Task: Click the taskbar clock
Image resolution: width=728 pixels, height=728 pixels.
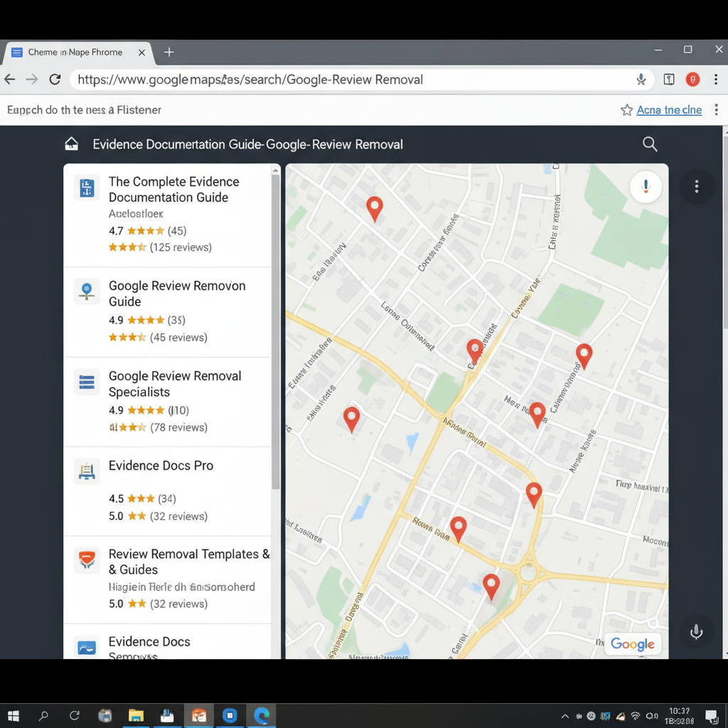Action: (x=679, y=716)
